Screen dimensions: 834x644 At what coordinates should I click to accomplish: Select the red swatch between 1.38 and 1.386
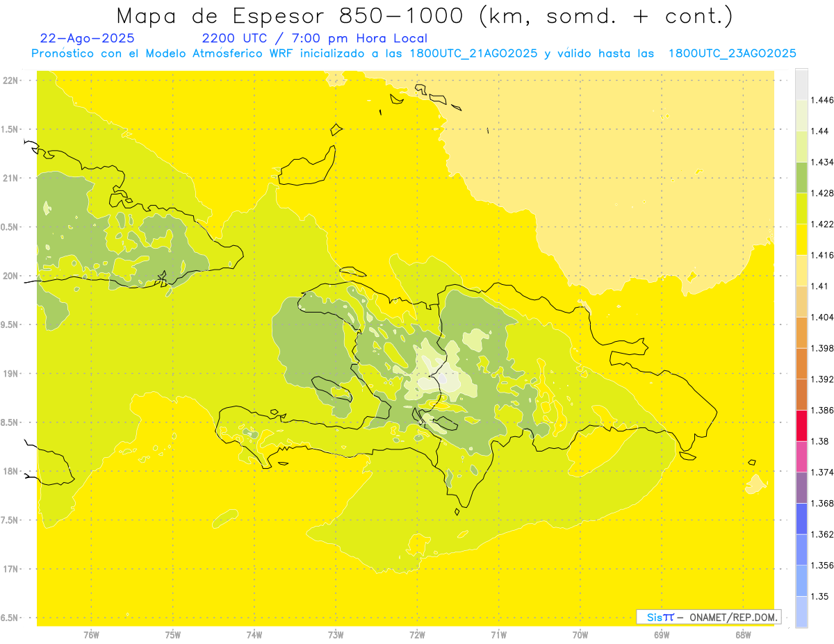tap(801, 425)
